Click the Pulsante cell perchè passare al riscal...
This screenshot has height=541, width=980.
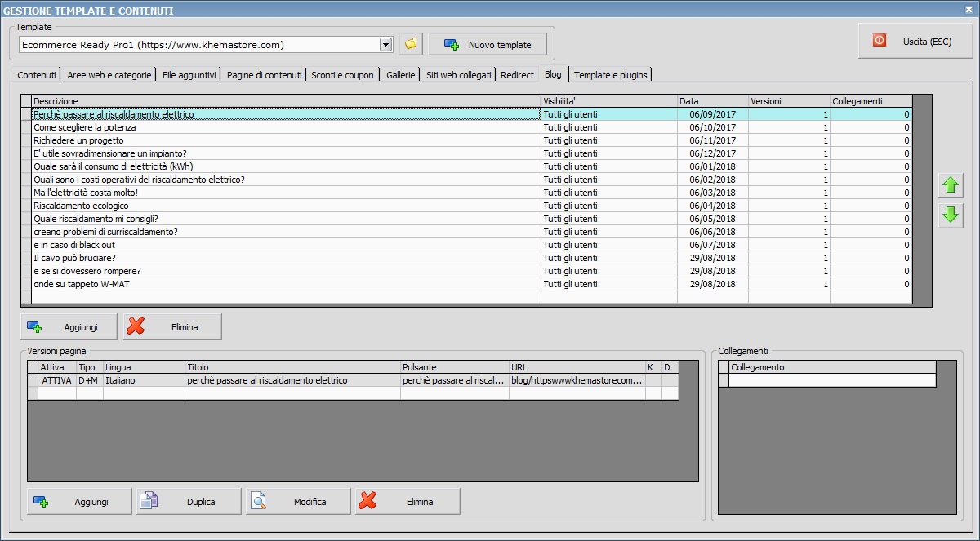(x=455, y=380)
